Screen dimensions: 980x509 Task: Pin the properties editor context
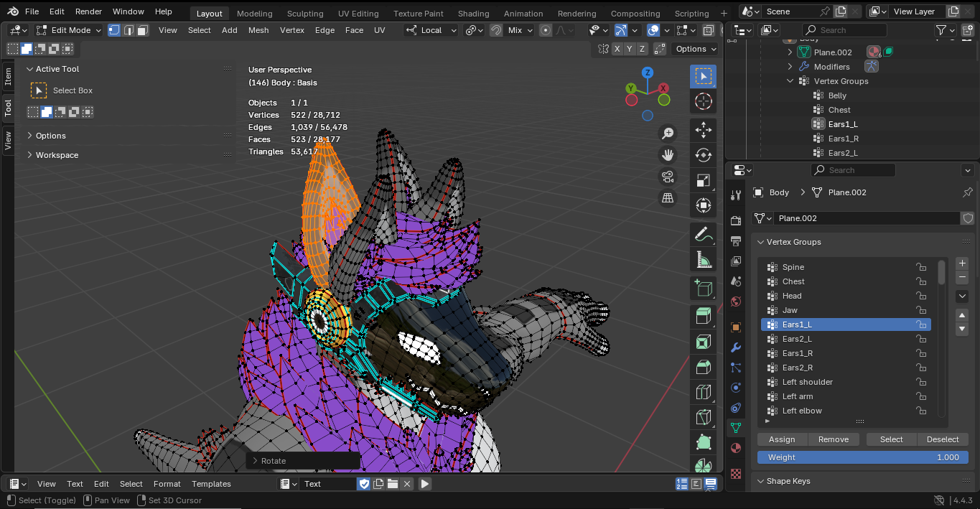click(967, 192)
